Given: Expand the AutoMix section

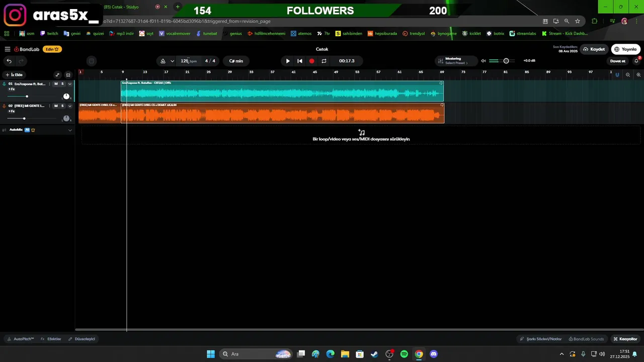Looking at the screenshot, I should 70,130.
